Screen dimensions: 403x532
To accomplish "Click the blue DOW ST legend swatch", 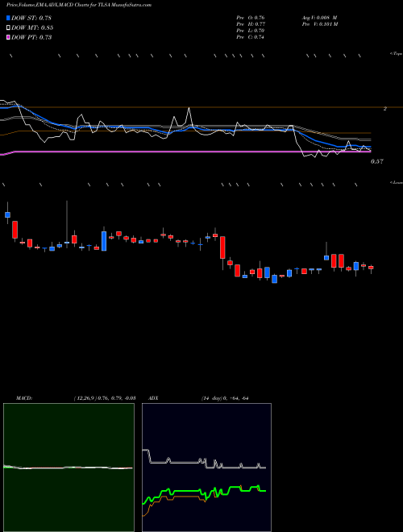I will [8, 18].
